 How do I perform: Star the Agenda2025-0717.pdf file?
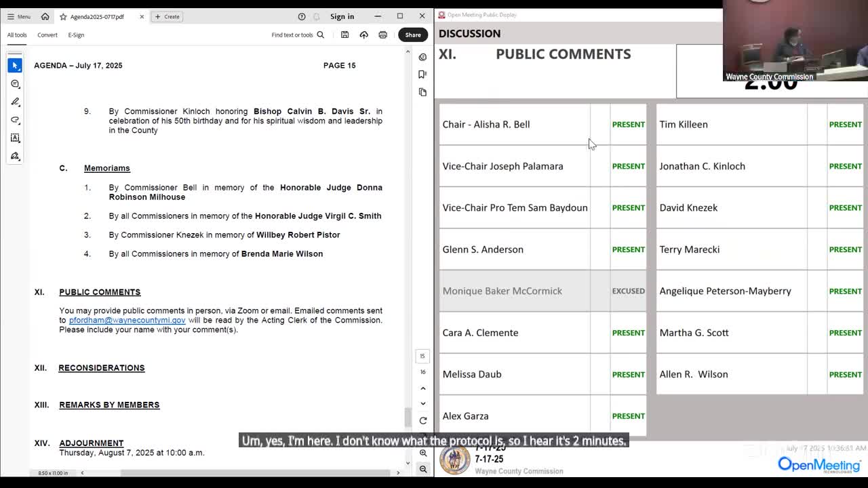(x=63, y=16)
